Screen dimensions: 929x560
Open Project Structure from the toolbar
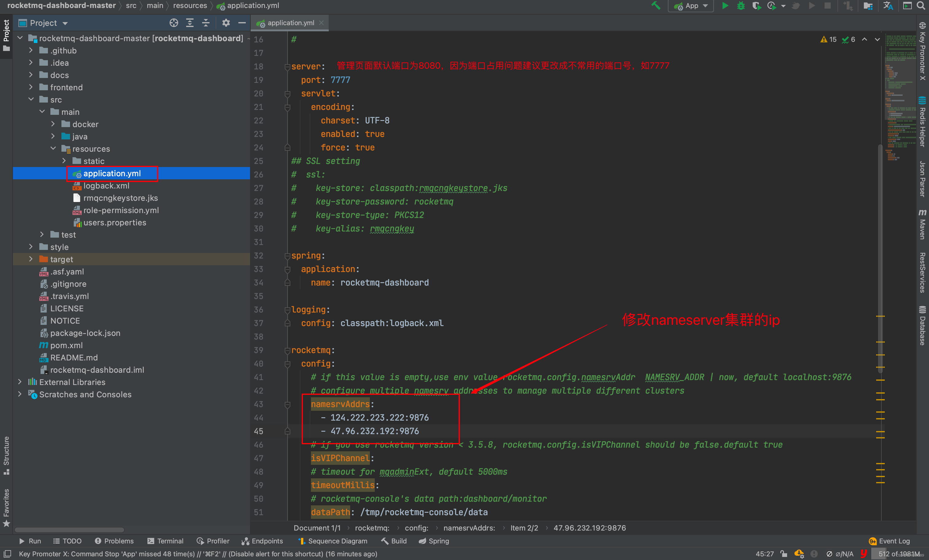(868, 6)
